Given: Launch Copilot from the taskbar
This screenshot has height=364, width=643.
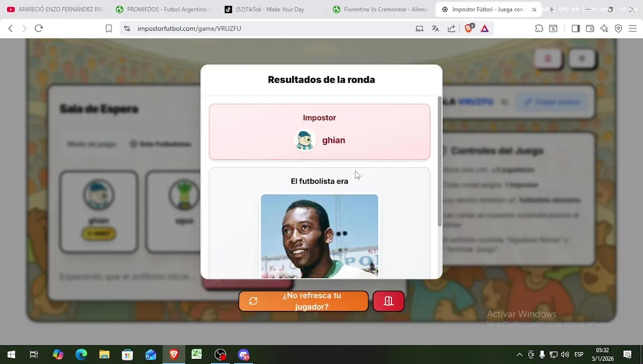Looking at the screenshot, I should pos(58,355).
